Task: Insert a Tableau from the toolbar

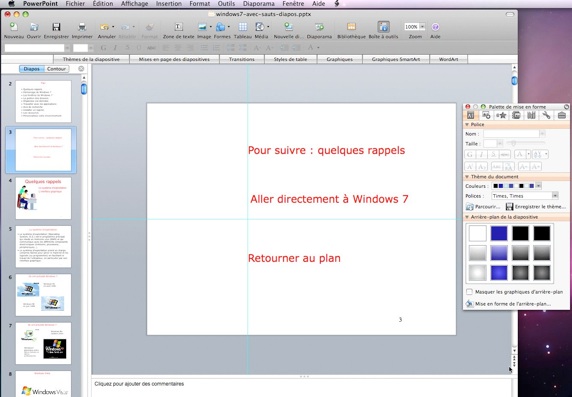Action: pos(243,27)
